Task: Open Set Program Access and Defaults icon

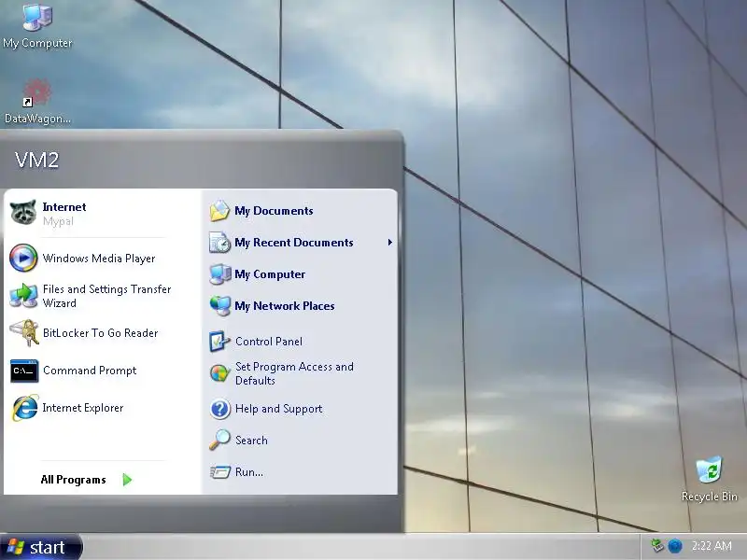Action: 219,373
